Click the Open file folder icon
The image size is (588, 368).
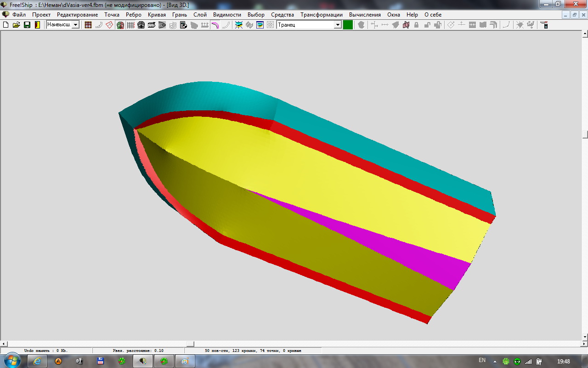[x=17, y=25]
